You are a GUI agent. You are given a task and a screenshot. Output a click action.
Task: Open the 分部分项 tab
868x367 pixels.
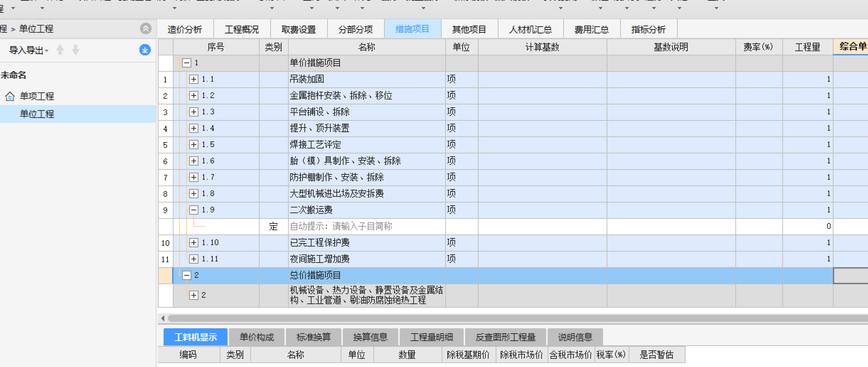[356, 29]
